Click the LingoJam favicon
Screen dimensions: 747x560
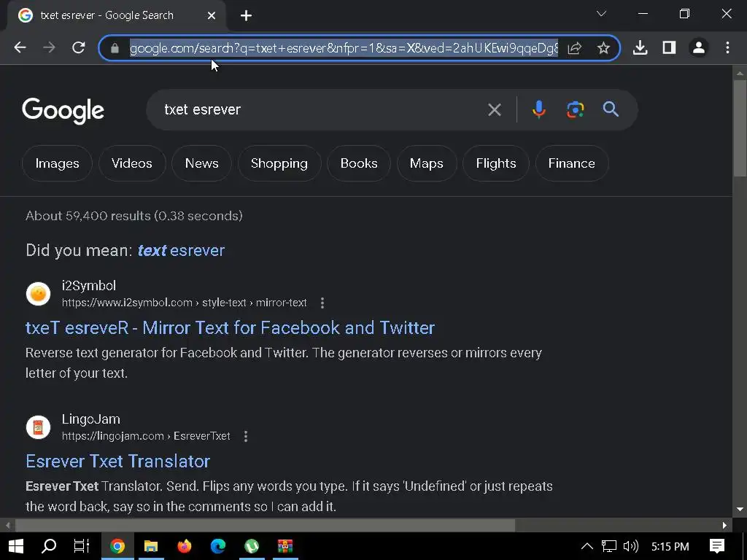[x=38, y=427]
